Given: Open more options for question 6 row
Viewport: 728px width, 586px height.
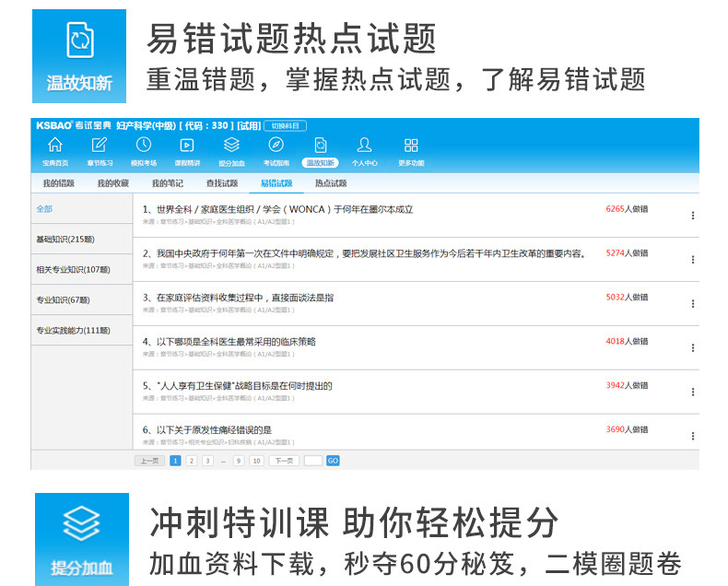Looking at the screenshot, I should click(x=693, y=436).
